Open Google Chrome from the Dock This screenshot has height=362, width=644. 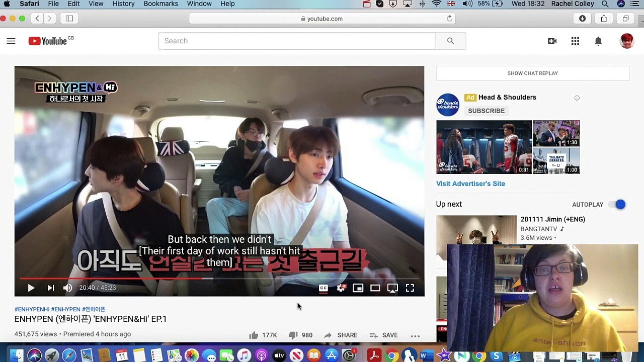(x=392, y=355)
